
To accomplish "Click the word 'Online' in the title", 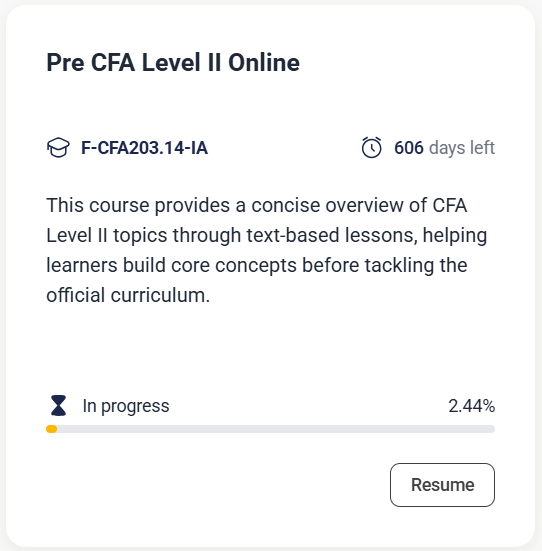I will click(264, 63).
